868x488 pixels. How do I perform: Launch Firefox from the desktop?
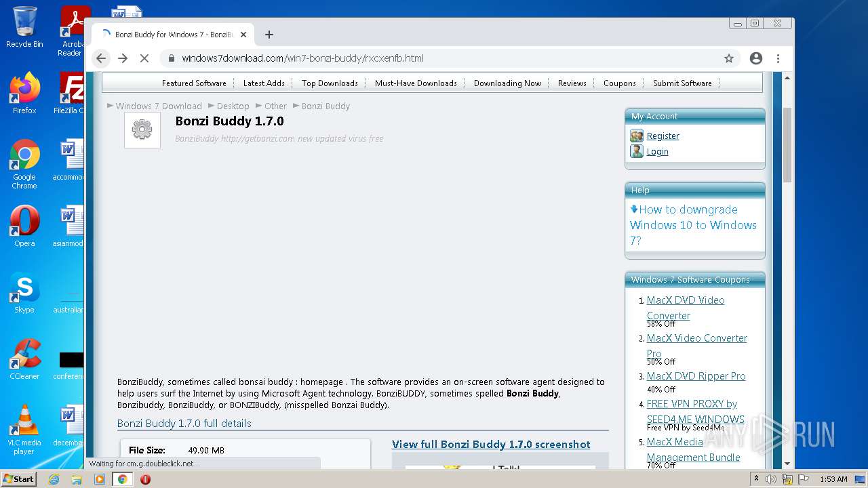24,93
